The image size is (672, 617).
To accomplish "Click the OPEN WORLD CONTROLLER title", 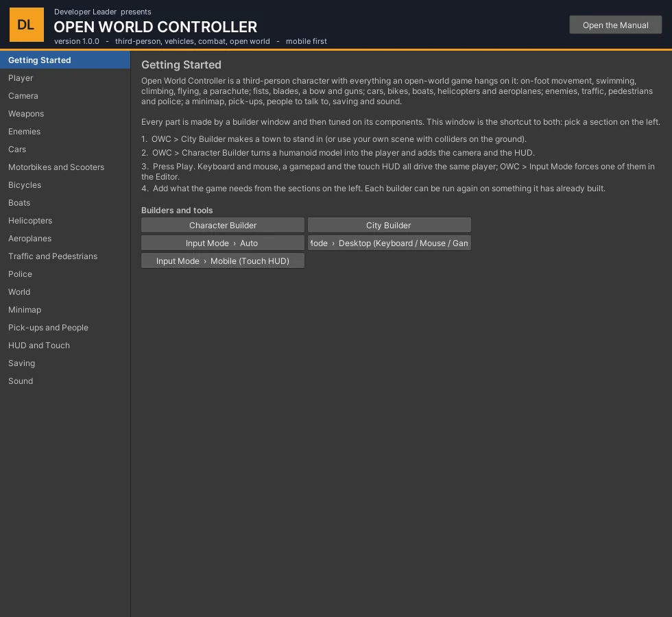I will point(156,27).
